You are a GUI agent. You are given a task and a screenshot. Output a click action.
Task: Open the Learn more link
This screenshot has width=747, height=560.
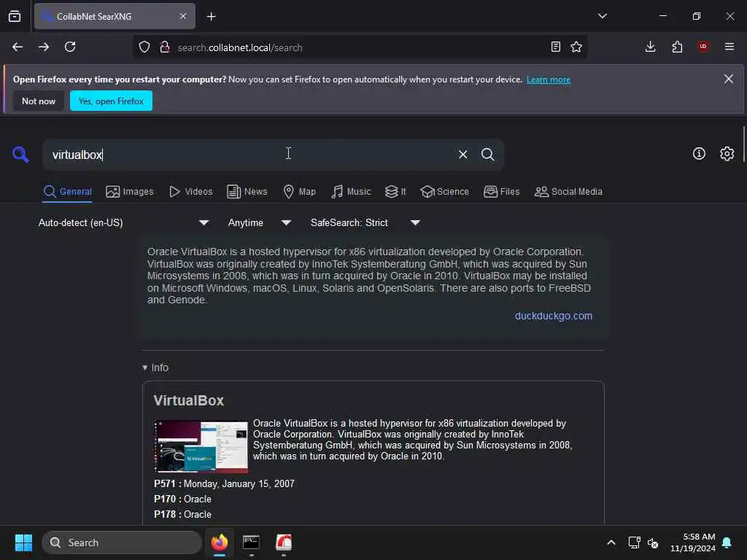point(549,79)
